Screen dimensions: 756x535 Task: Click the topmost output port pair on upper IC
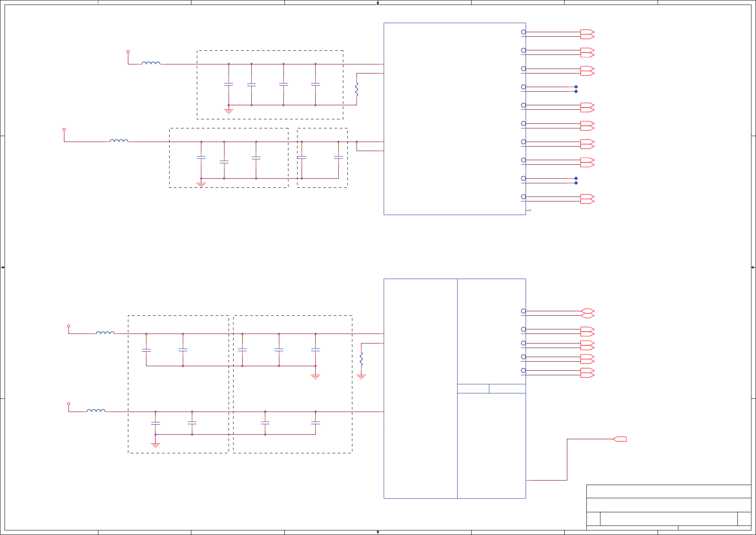click(x=587, y=34)
